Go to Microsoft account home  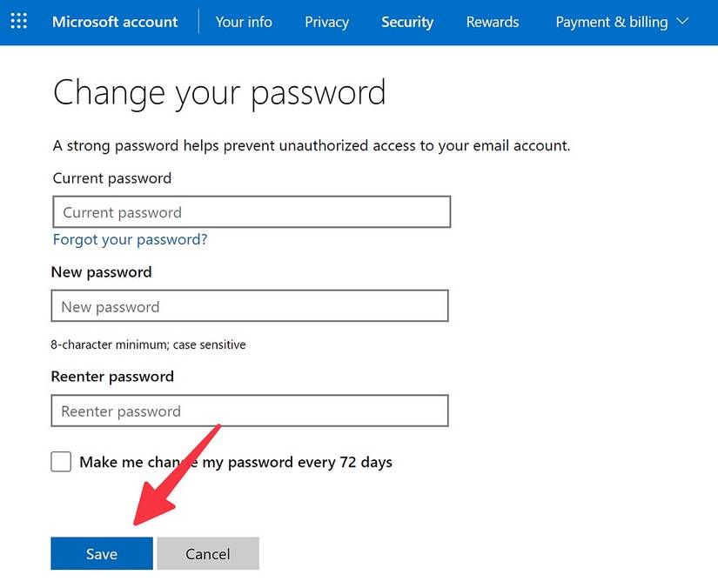click(114, 22)
